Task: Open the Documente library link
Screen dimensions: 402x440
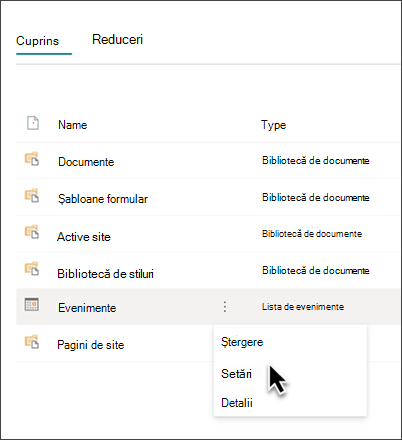Action: (86, 162)
